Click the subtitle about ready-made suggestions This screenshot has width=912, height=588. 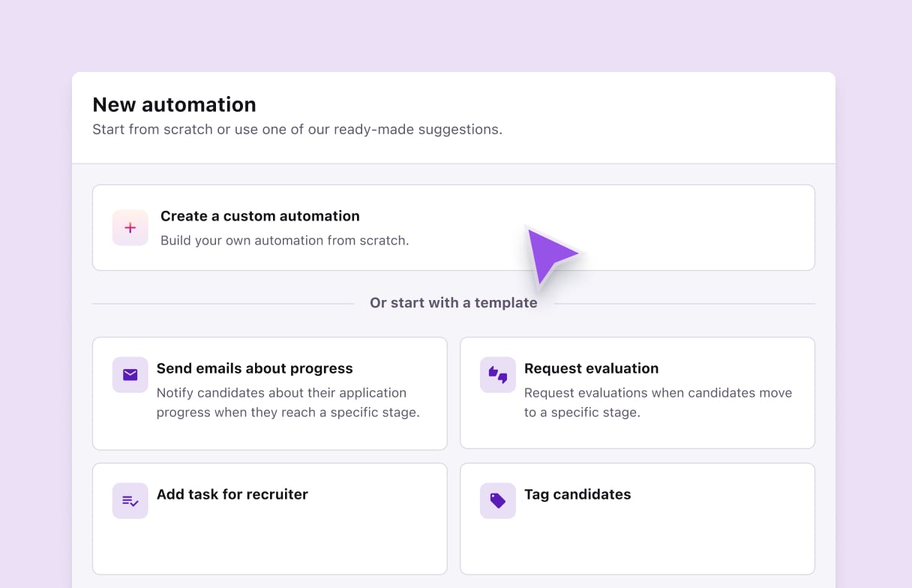(298, 129)
